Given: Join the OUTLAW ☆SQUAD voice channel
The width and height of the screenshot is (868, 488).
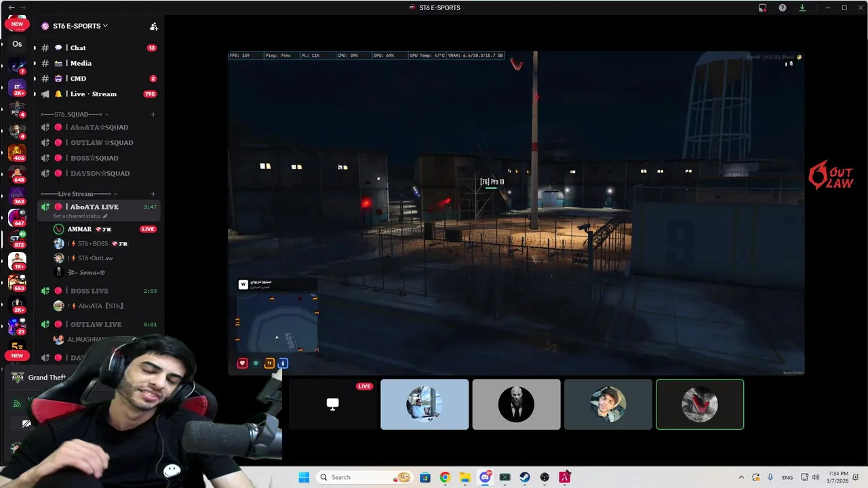Looking at the screenshot, I should point(98,143).
